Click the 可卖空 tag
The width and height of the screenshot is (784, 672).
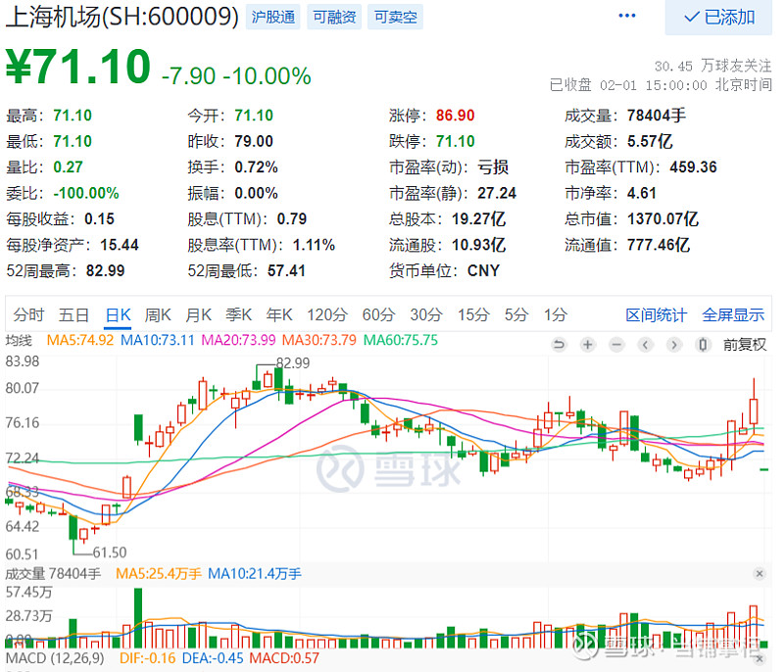pyautogui.click(x=396, y=17)
